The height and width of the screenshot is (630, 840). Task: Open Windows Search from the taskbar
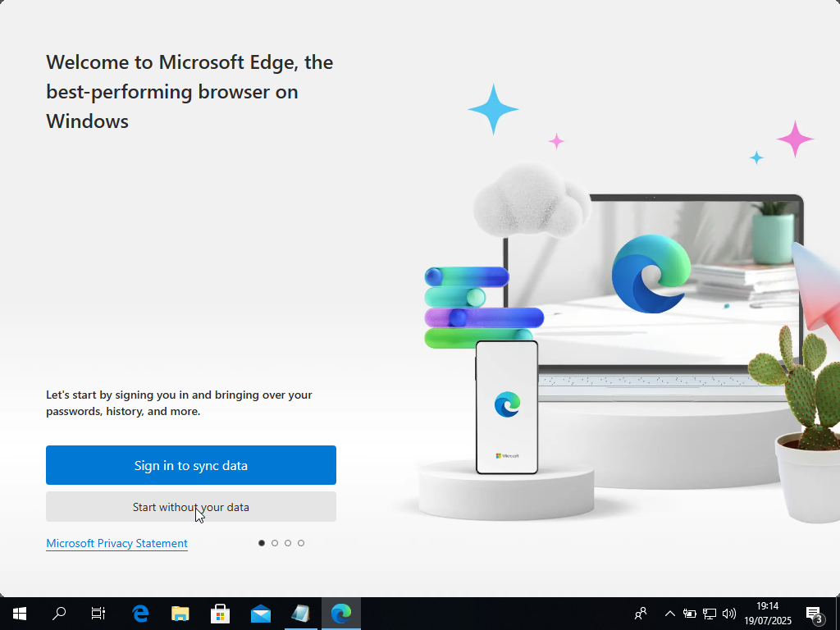58,613
